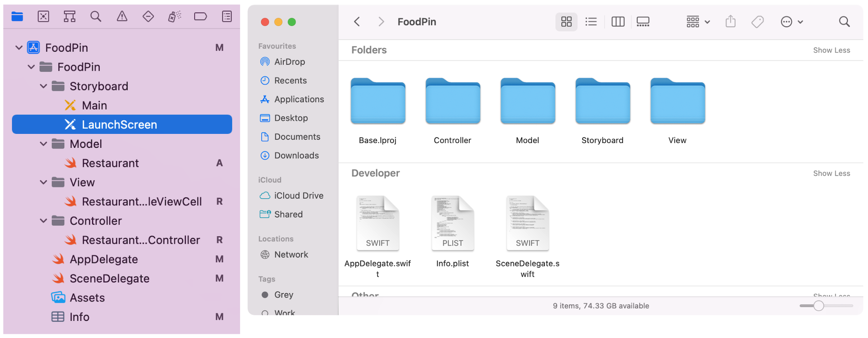
Task: Open the Symbol navigator
Action: [x=70, y=17]
